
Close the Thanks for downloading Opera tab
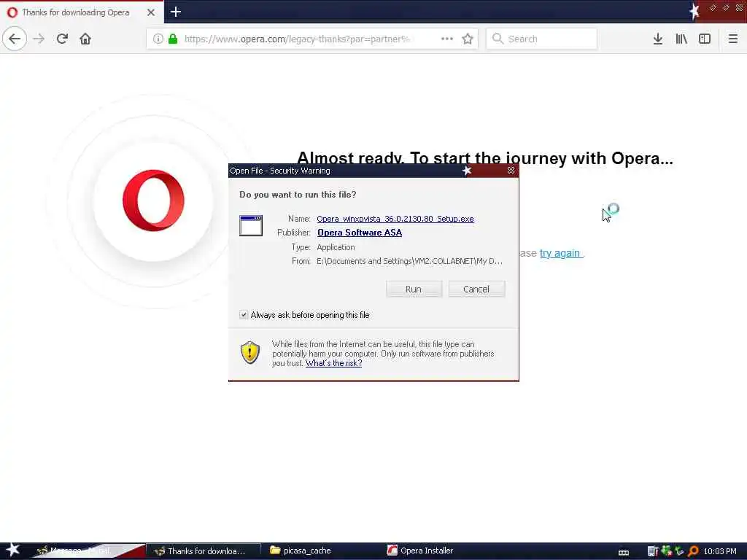(x=151, y=12)
